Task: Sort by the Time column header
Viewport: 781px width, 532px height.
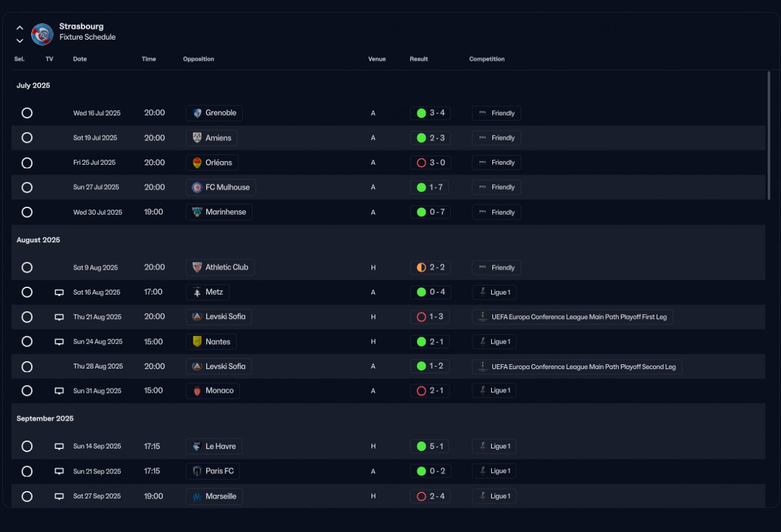Action: coord(149,59)
